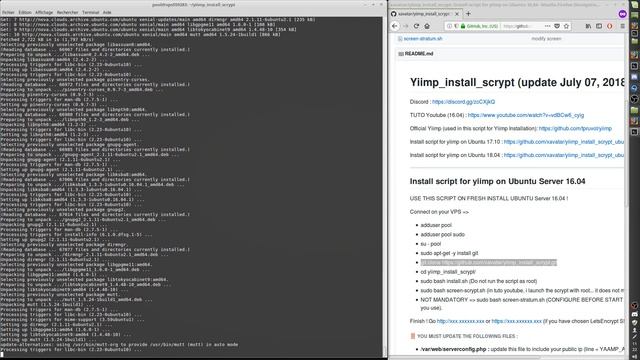Open the official tpruvot/yiimp GitHub link

point(575,128)
